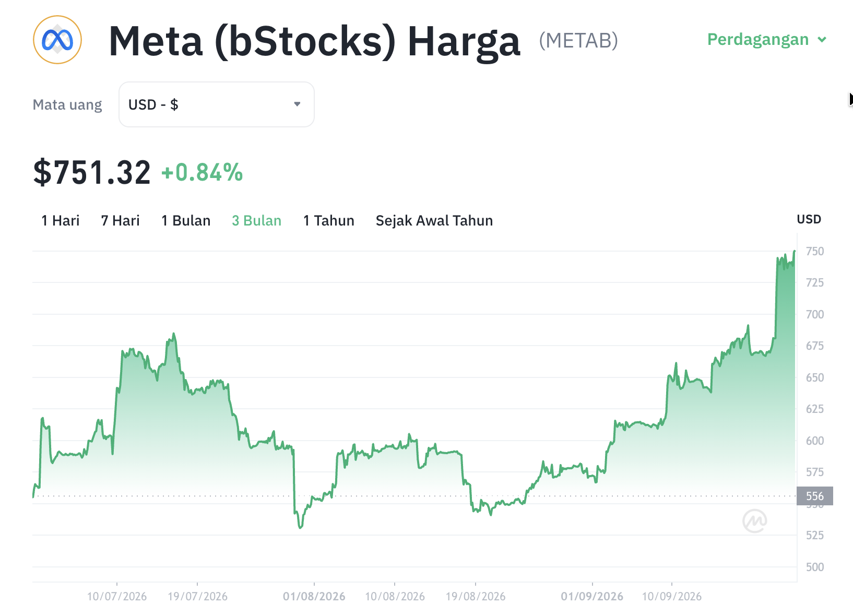
Task: Click the 01/09/2026 date axis label
Action: (x=592, y=596)
